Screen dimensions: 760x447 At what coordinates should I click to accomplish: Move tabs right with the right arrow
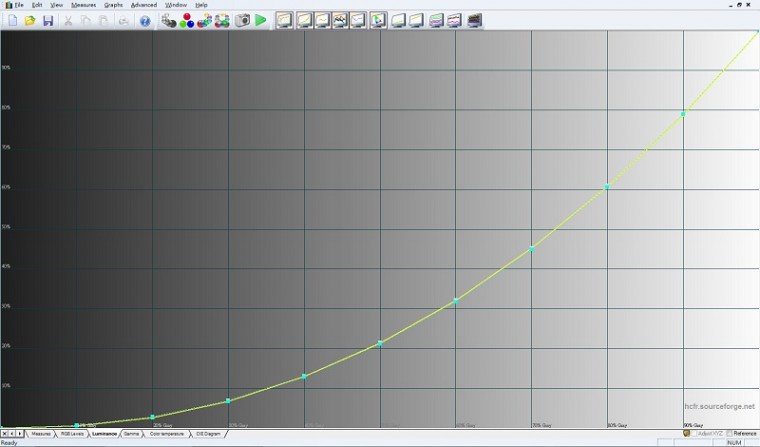[19, 433]
